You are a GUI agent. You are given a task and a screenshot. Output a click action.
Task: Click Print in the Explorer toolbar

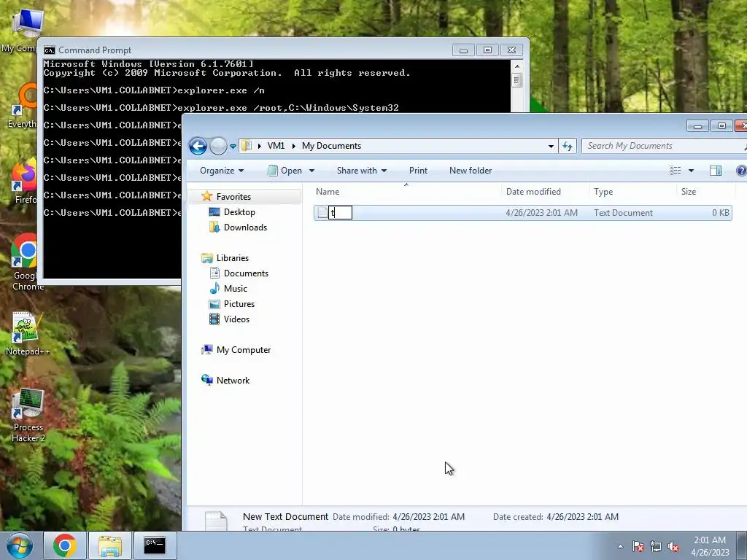point(418,171)
